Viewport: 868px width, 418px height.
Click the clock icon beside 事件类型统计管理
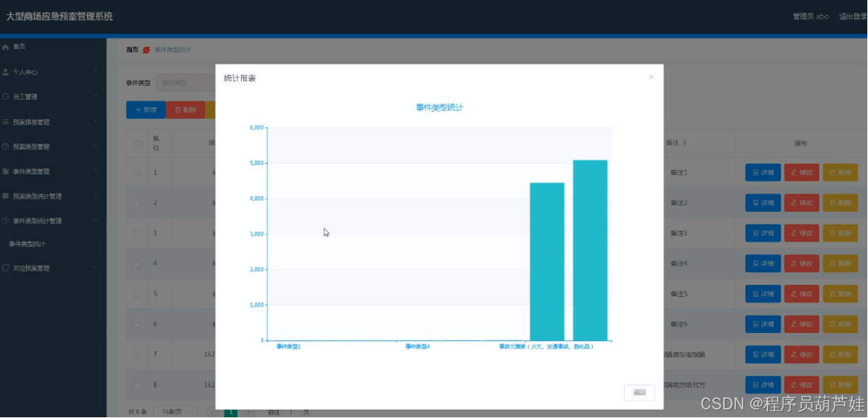click(x=6, y=221)
